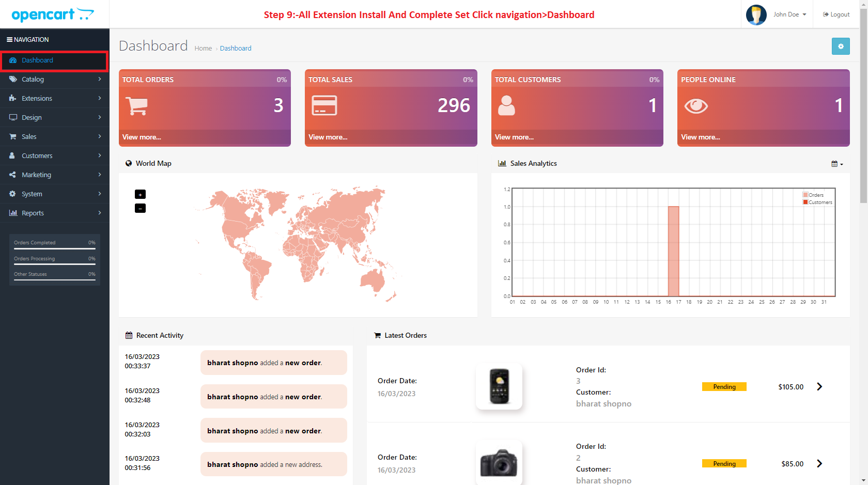Click the Orders Completed progress bar

pos(54,248)
